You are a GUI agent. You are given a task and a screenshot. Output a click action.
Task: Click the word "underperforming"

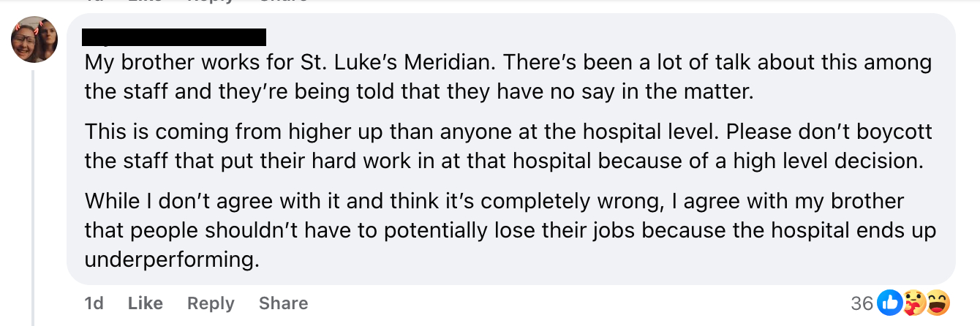point(172,259)
